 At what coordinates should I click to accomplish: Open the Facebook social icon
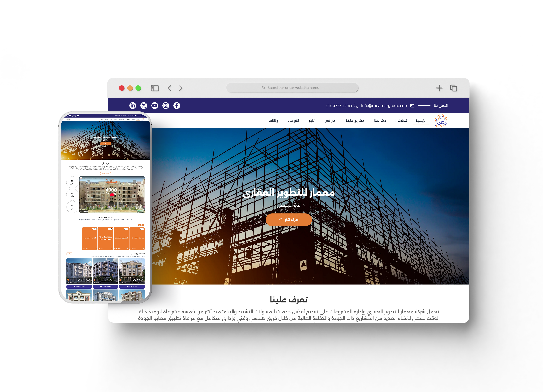coord(177,106)
